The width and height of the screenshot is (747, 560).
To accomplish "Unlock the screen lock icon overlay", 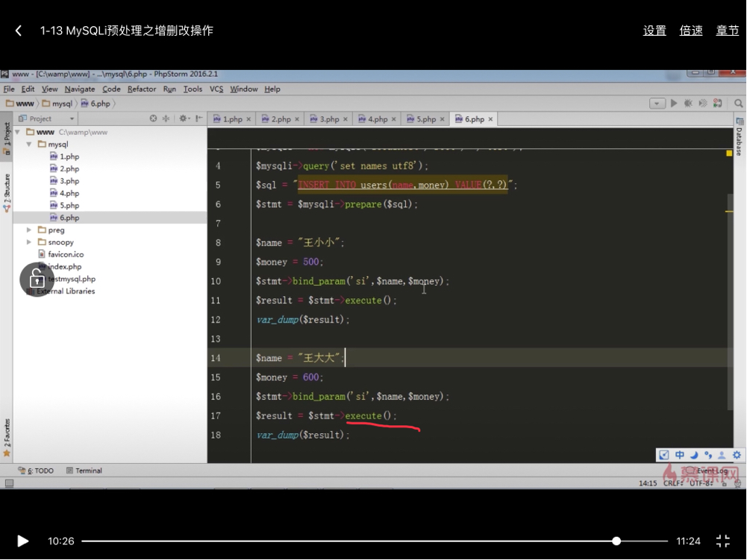I will (37, 280).
